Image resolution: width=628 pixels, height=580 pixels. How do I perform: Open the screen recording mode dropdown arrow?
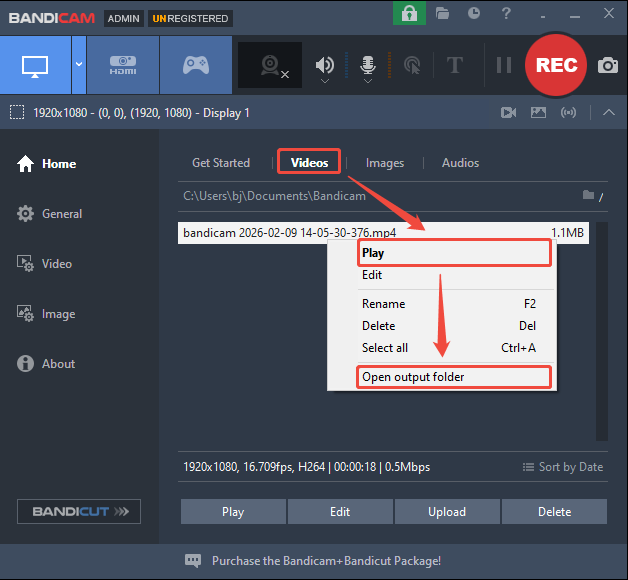click(79, 65)
